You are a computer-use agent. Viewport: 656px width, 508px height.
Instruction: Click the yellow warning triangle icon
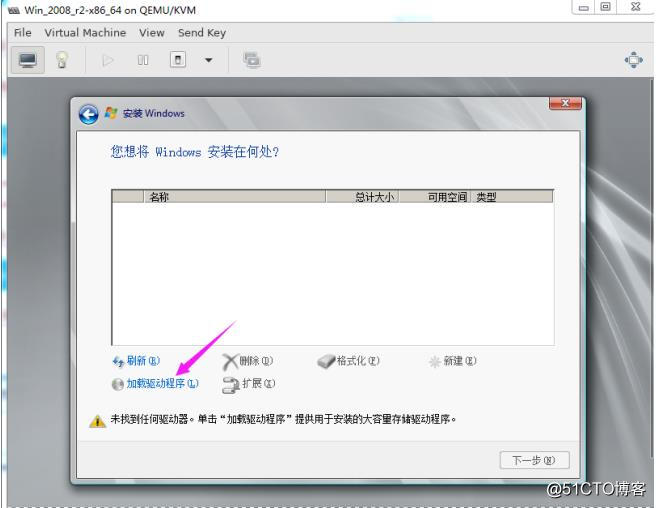click(97, 421)
